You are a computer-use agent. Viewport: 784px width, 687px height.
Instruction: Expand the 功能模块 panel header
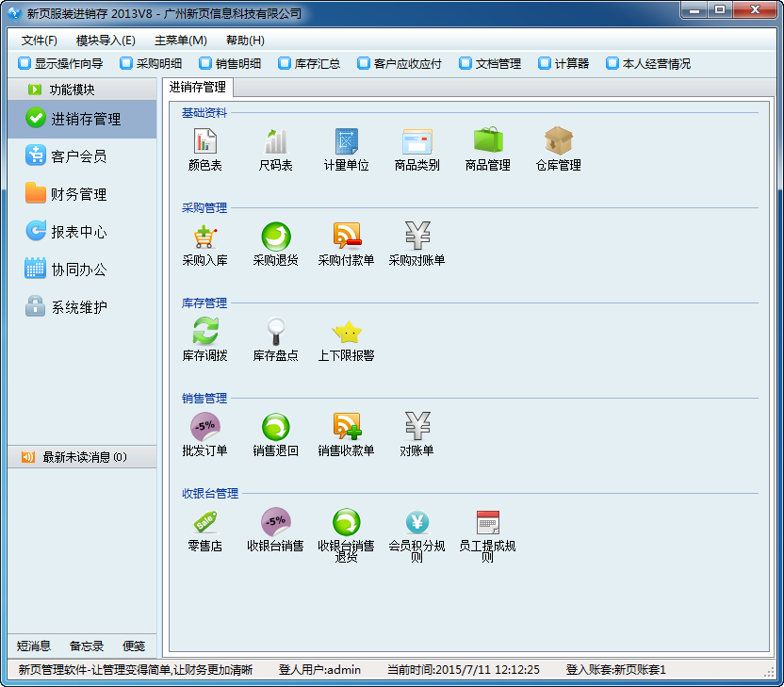click(x=72, y=90)
